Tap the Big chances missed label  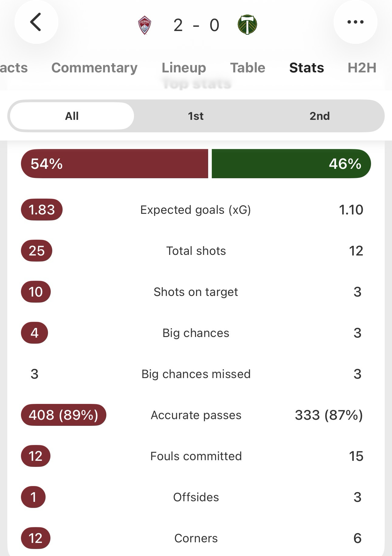[196, 374]
